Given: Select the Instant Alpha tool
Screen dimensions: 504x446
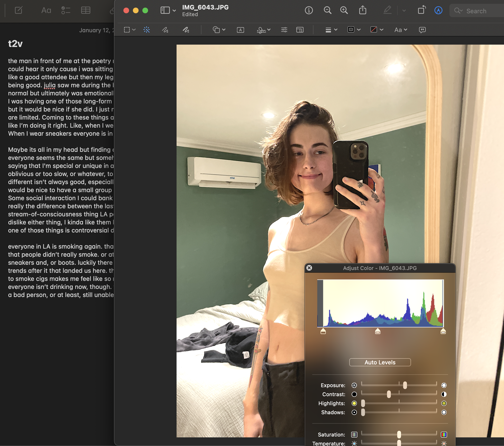Looking at the screenshot, I should (146, 30).
